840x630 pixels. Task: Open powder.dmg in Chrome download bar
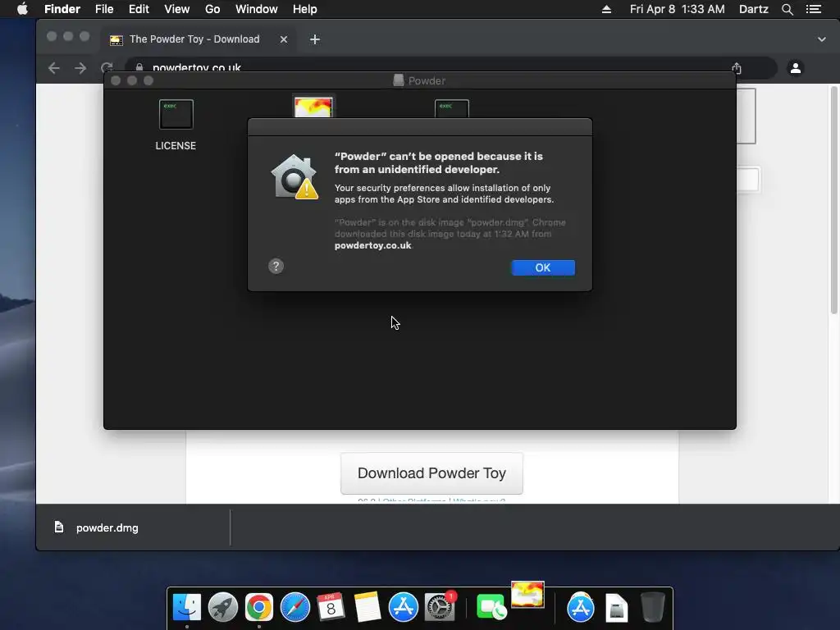coord(107,527)
